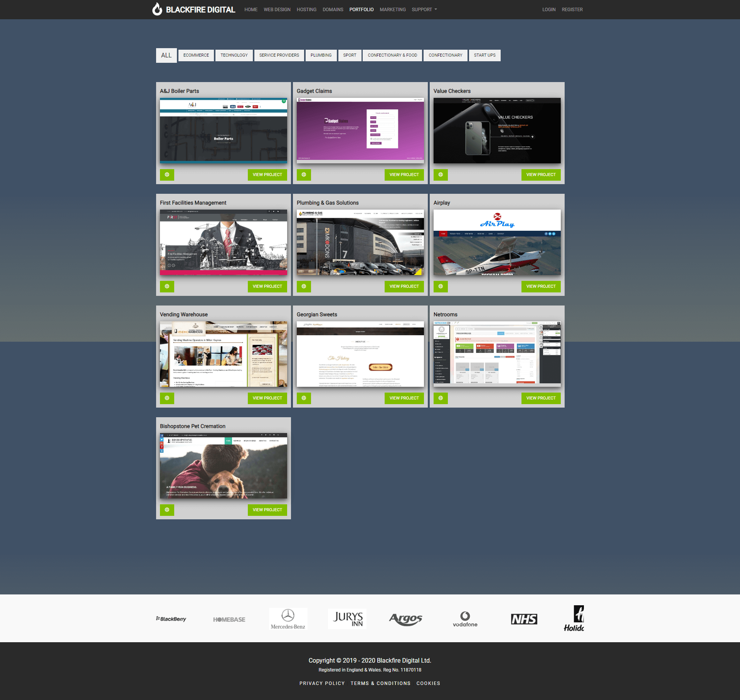The image size is (740, 700).
Task: Open Web Design in navigation bar
Action: tap(277, 10)
